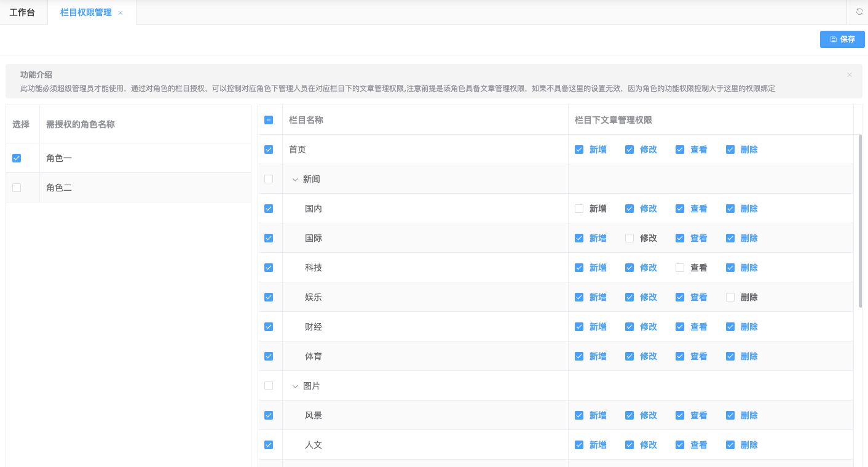Viewport: 868px width, 467px height.
Task: Dismiss the 功能介绍 notice with its close icon
Action: (x=850, y=75)
